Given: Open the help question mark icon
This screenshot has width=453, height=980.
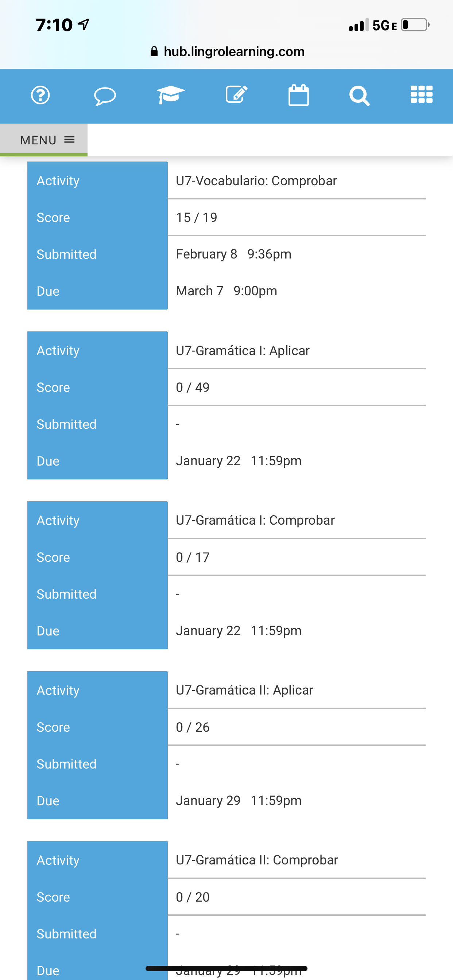Looking at the screenshot, I should 40,95.
